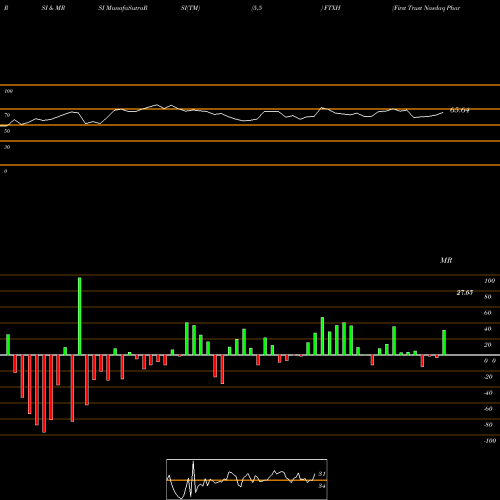Click the 'First Trust Nasdaq Phar' title text

(x=426, y=8)
